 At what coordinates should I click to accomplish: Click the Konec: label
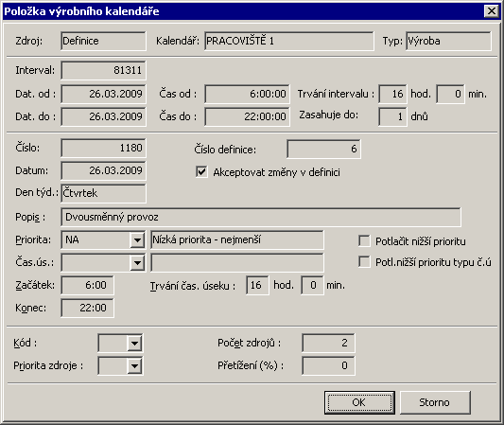point(30,309)
